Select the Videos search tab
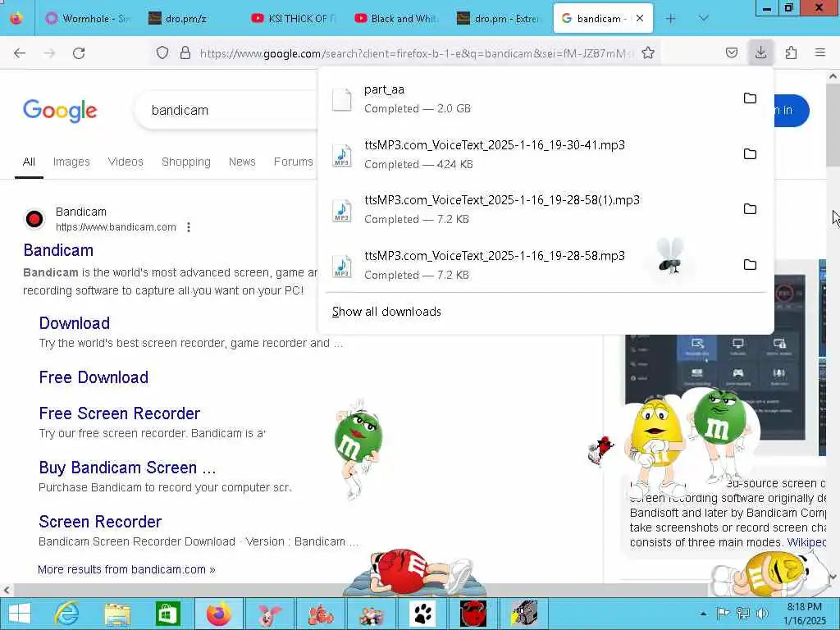 [126, 162]
